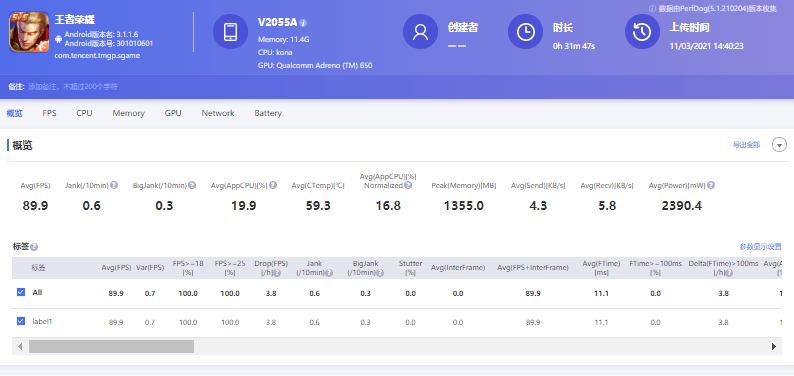
Task: Open the CPU tab
Action: (x=84, y=113)
